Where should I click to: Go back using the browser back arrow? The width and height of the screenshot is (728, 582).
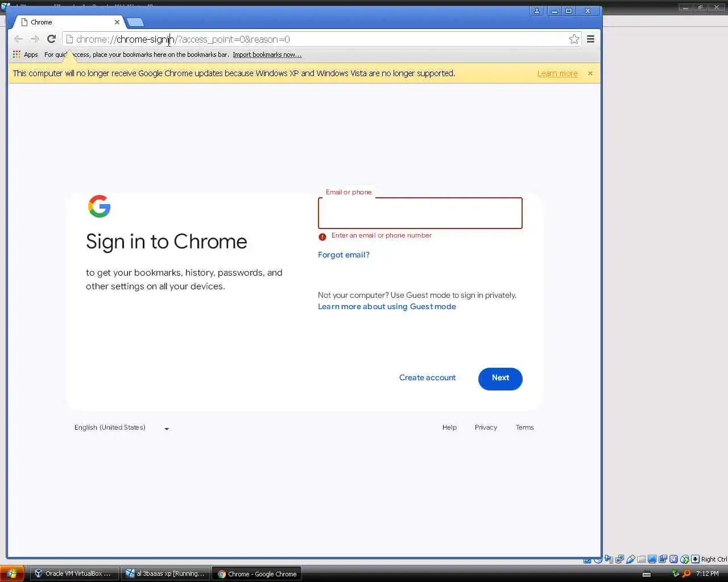pos(18,39)
